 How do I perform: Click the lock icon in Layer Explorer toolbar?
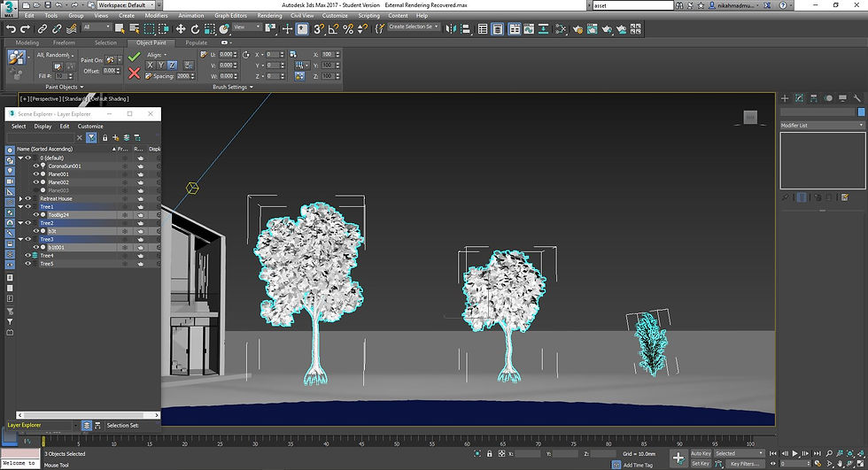coord(105,138)
